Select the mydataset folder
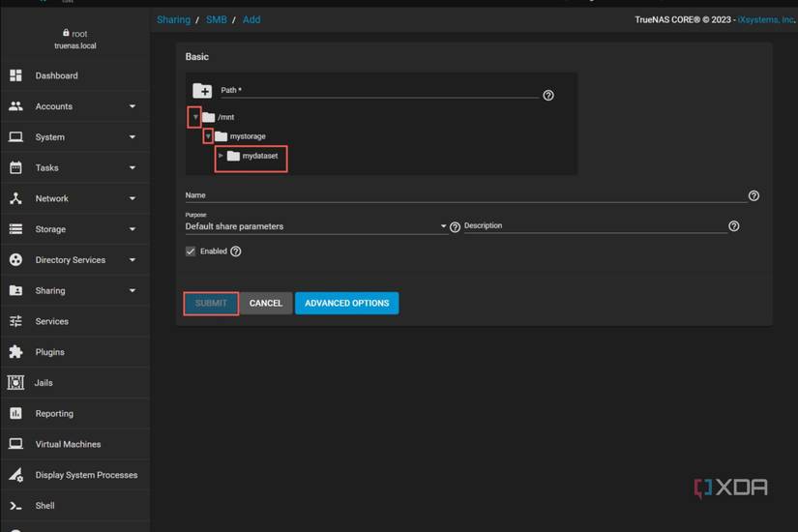 (260, 156)
